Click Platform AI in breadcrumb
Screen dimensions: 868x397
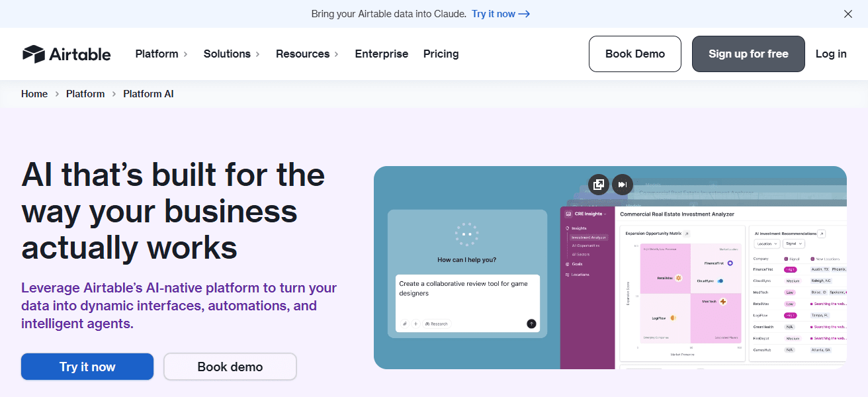[x=149, y=94]
